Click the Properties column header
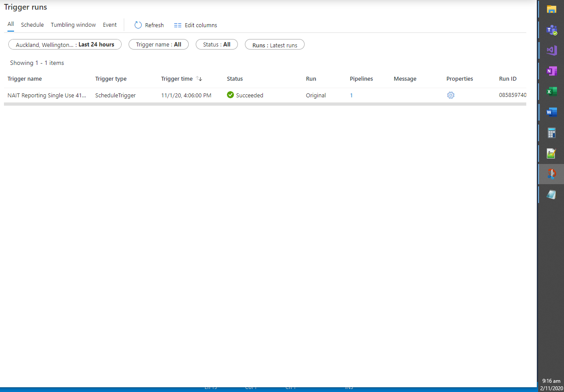The image size is (564, 392). click(460, 79)
